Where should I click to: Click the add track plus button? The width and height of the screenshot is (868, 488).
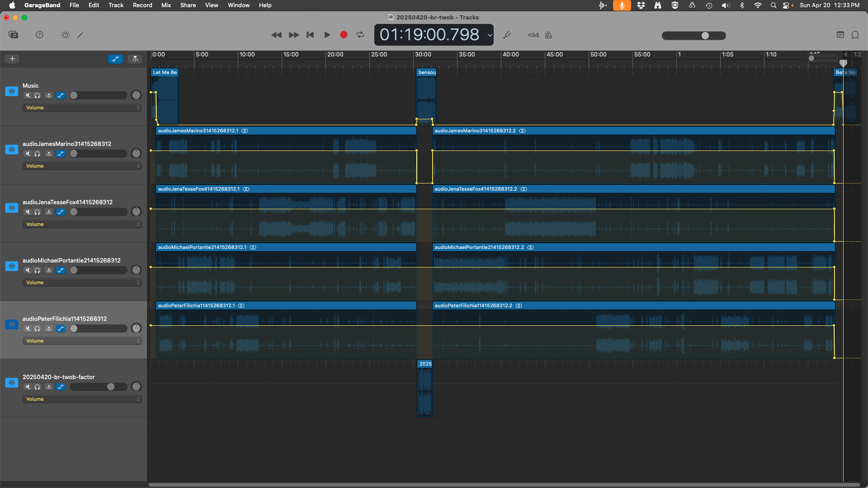coord(12,59)
